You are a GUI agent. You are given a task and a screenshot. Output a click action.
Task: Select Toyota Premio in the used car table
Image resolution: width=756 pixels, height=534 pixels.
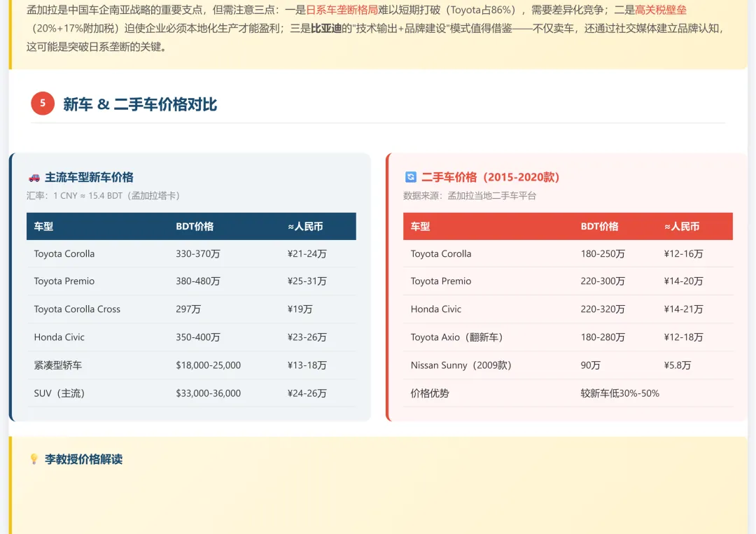pyautogui.click(x=441, y=281)
